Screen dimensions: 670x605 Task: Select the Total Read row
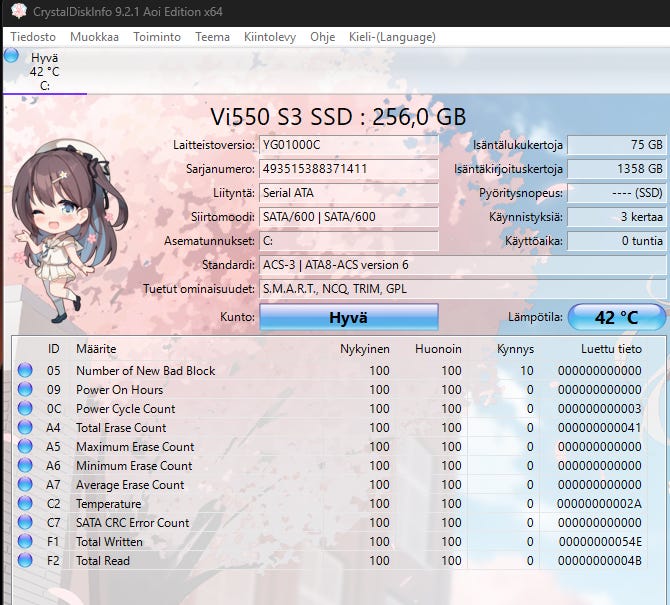pyautogui.click(x=330, y=561)
